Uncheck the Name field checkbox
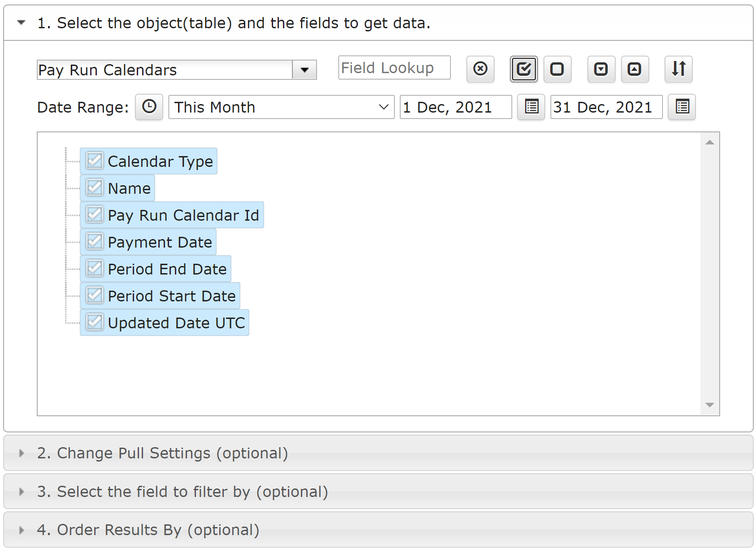Viewport: 756px width, 549px height. pos(95,187)
